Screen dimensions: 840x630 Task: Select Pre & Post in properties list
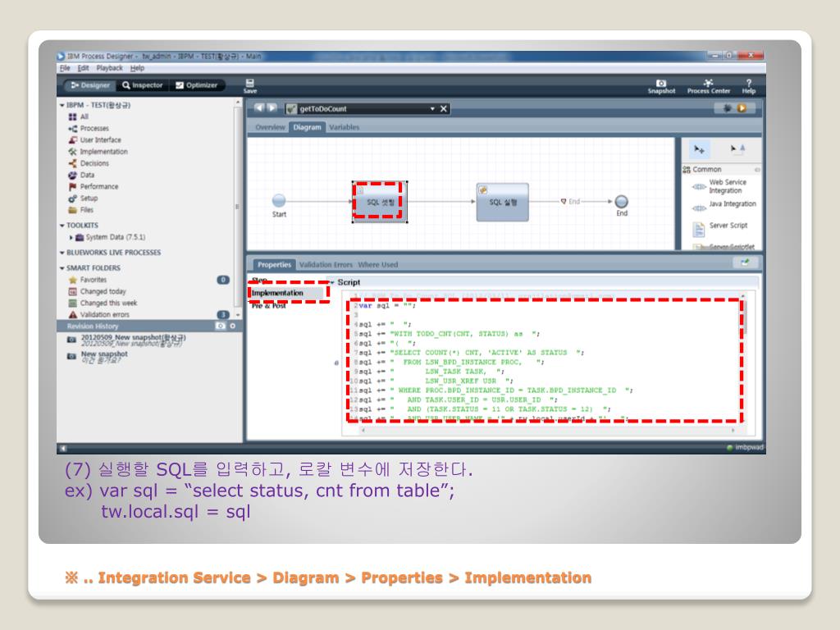269,306
